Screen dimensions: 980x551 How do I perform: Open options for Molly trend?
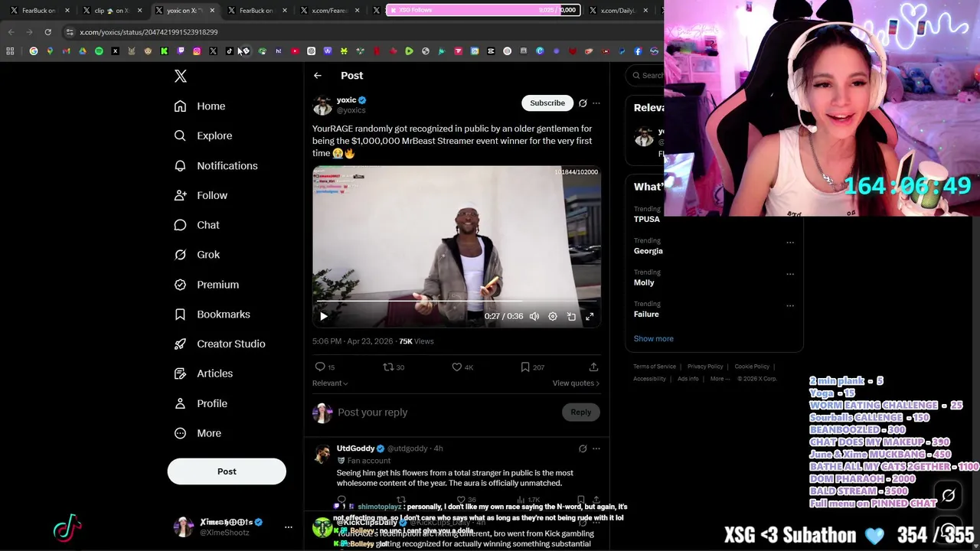790,274
